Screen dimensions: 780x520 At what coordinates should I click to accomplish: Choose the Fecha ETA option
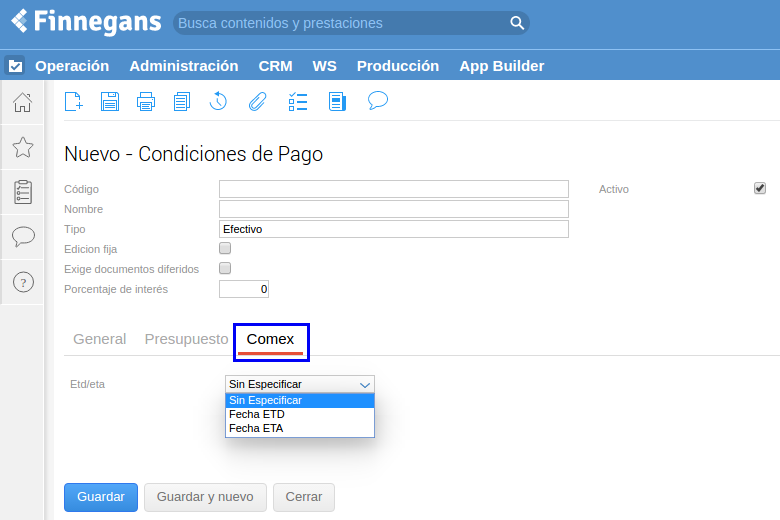pos(256,428)
